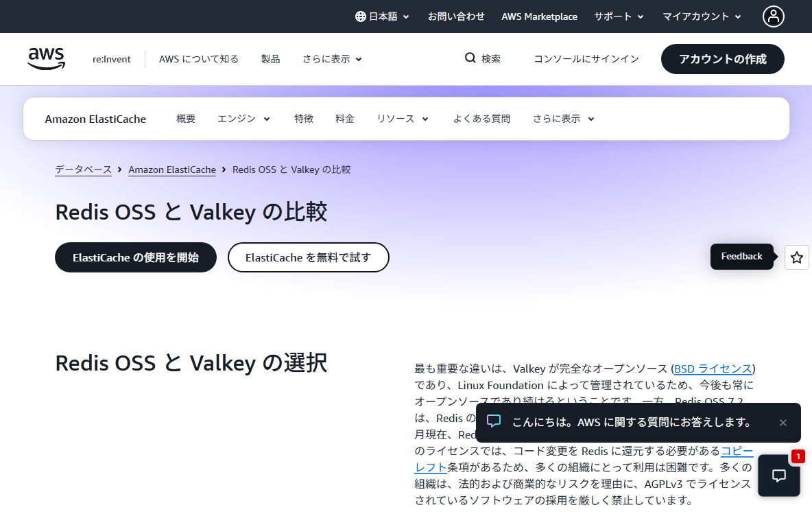Click the search magnifier icon
This screenshot has height=514, width=812.
pos(470,58)
